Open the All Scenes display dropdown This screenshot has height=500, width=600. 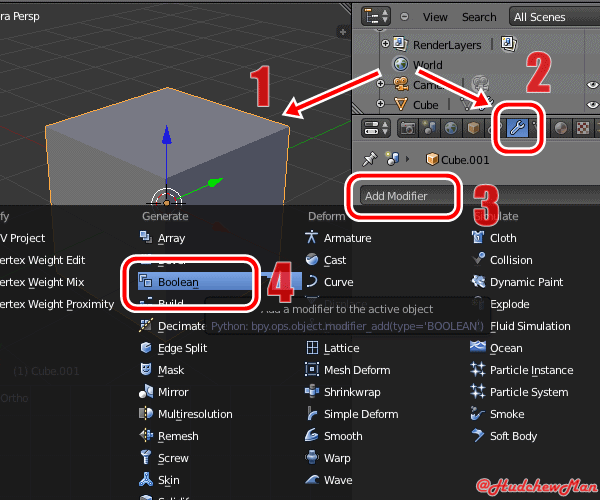pyautogui.click(x=554, y=17)
